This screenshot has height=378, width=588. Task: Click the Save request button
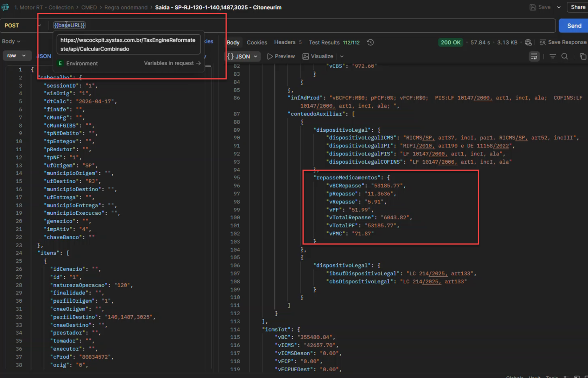[540, 7]
